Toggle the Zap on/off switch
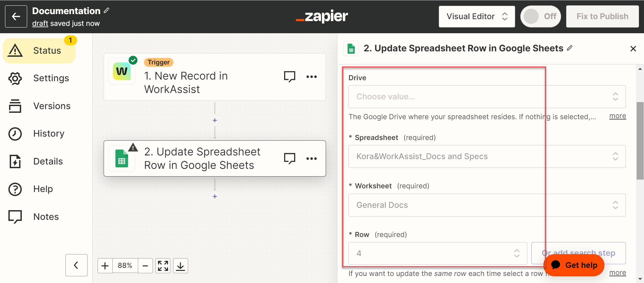The width and height of the screenshot is (644, 283). point(540,16)
